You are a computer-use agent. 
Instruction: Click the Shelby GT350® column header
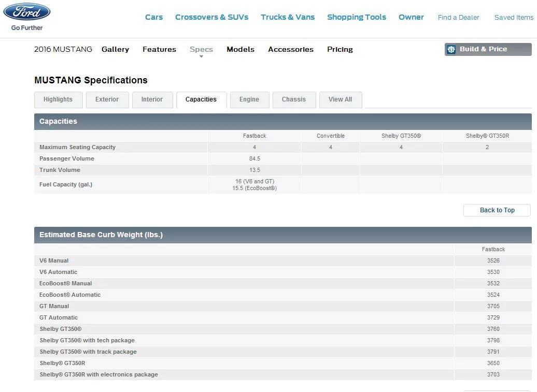pos(401,136)
